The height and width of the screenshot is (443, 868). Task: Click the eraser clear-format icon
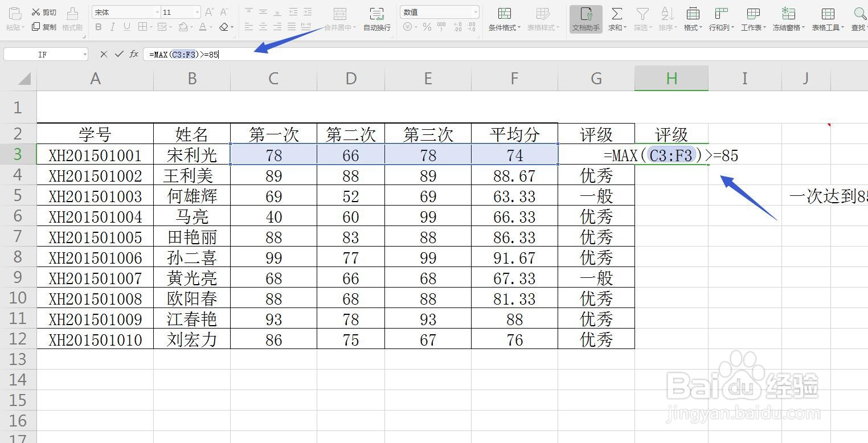[x=224, y=27]
